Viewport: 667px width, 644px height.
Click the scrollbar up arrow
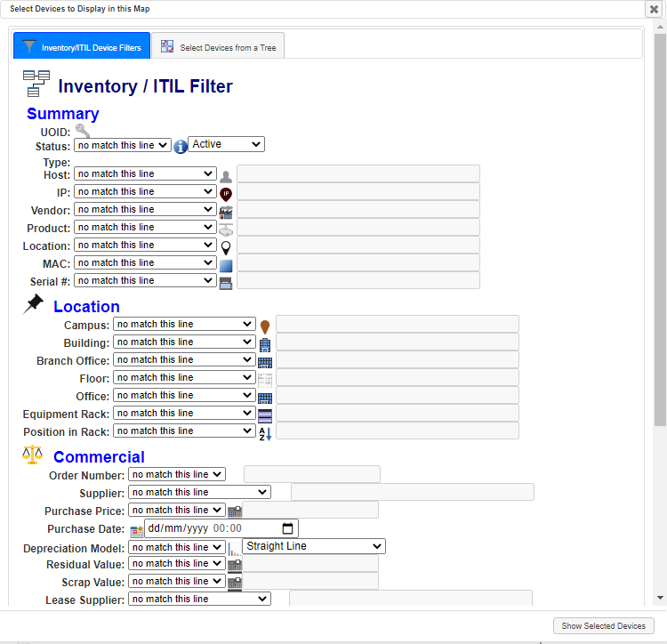click(660, 27)
